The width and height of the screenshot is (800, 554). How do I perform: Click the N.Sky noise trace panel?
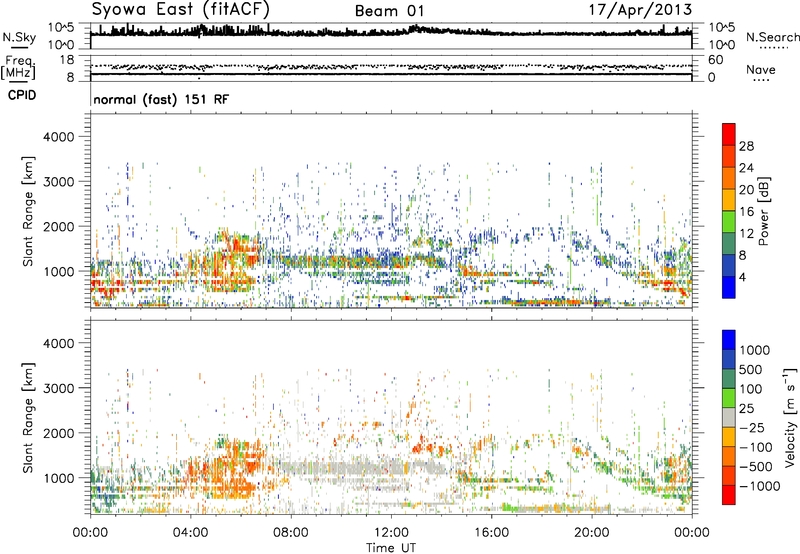[391, 36]
